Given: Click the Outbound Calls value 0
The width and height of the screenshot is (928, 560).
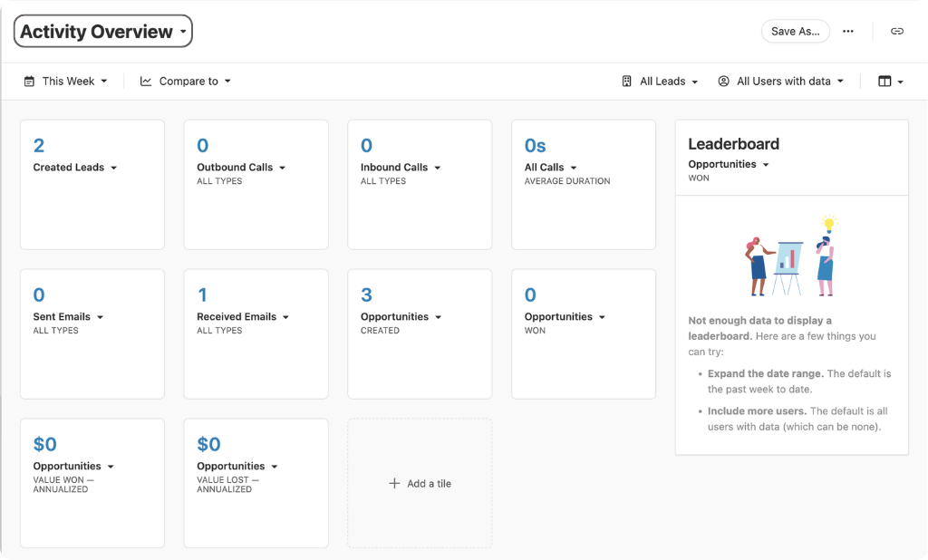Looking at the screenshot, I should (x=203, y=146).
